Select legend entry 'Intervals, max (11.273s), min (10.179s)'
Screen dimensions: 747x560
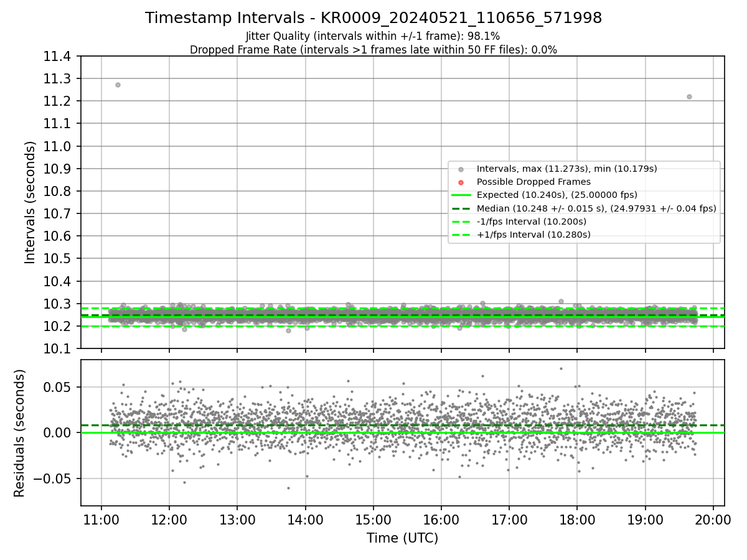(x=566, y=169)
